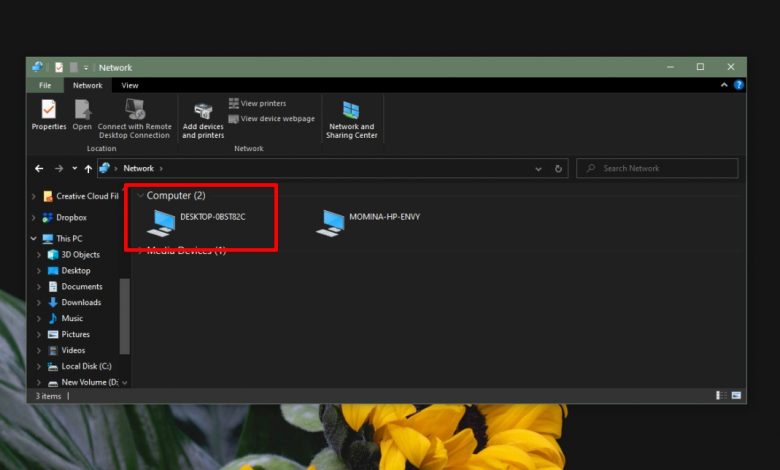Click the navigation pane scrollbar
The image size is (780, 470).
124,316
